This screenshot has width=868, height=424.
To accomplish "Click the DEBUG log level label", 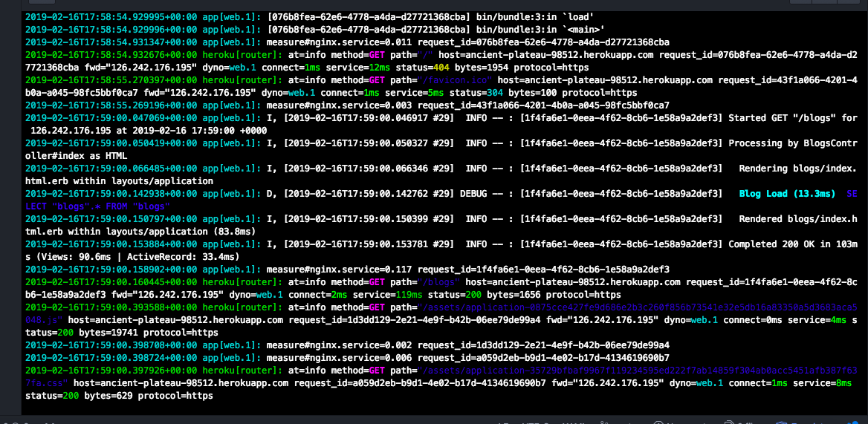I will click(x=473, y=195).
